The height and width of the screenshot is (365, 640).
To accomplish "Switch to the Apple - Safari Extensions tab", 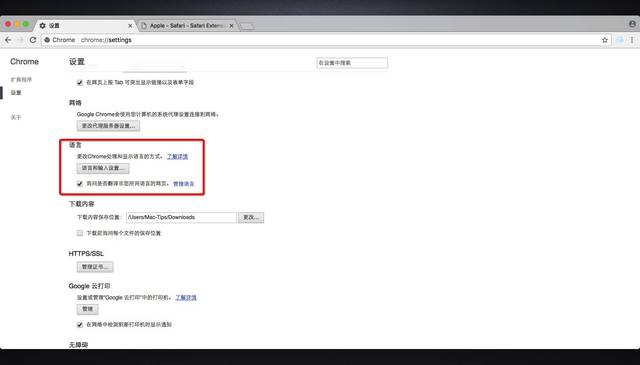I will [x=187, y=26].
